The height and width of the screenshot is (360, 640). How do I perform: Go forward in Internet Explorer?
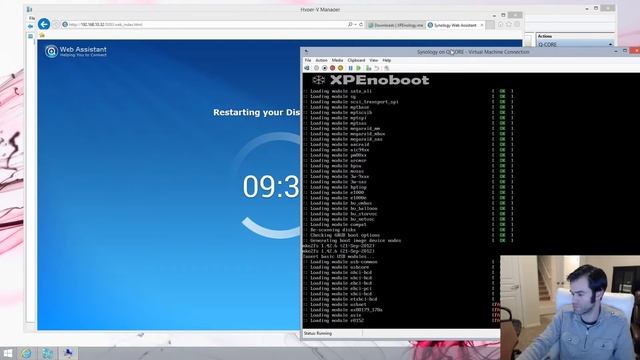pos(56,24)
